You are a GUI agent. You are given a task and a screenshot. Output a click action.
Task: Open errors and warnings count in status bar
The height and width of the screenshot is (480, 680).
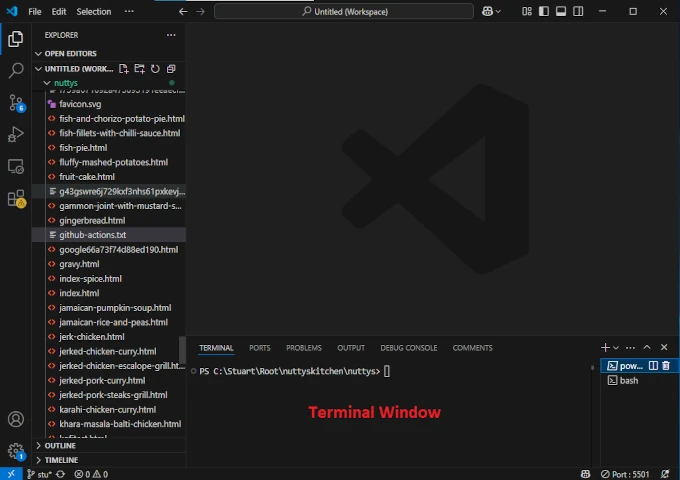pyautogui.click(x=91, y=474)
